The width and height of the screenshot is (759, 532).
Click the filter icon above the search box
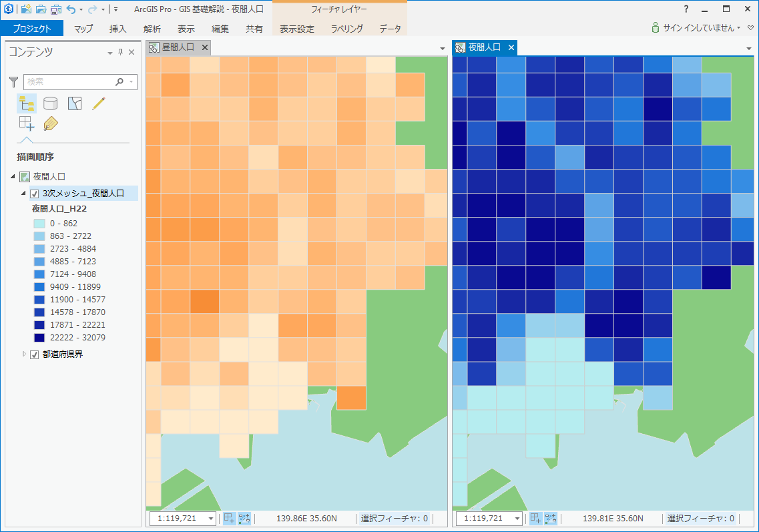13,81
